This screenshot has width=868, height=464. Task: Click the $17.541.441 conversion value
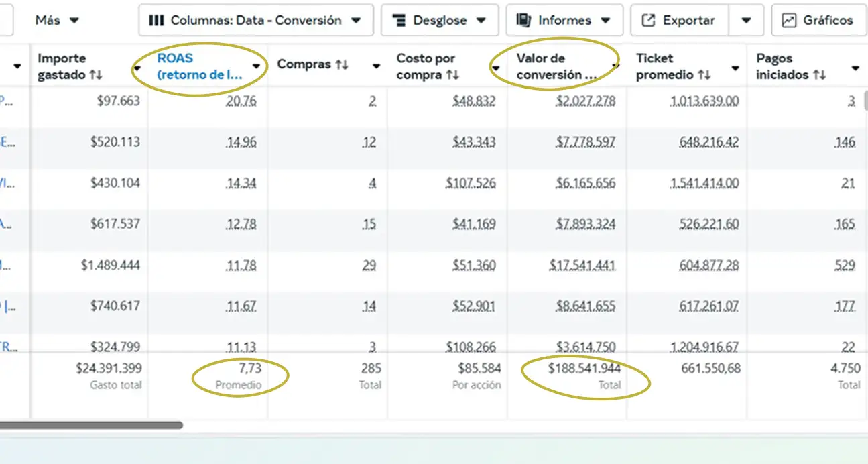click(582, 266)
